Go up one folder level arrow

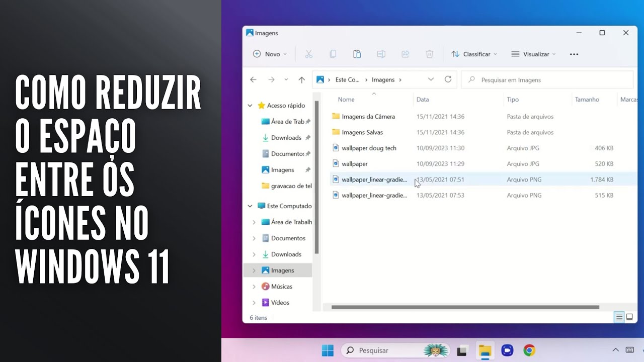point(301,79)
